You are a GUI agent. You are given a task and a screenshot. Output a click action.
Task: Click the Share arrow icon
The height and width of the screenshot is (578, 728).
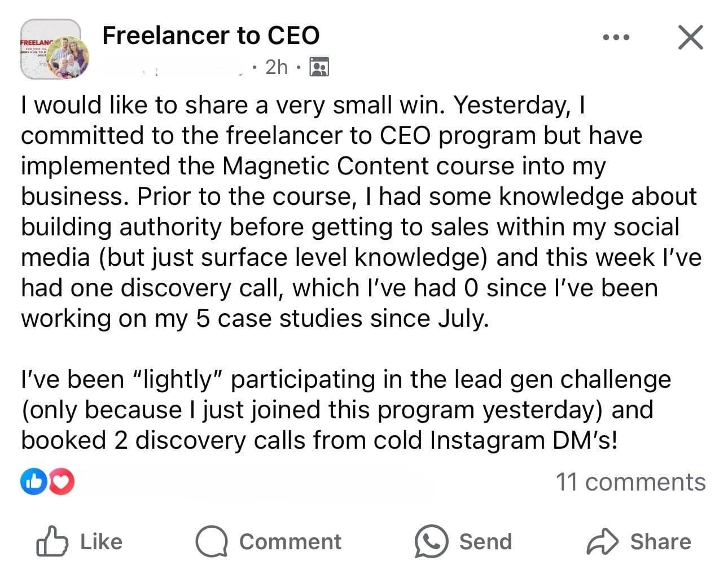tap(603, 541)
